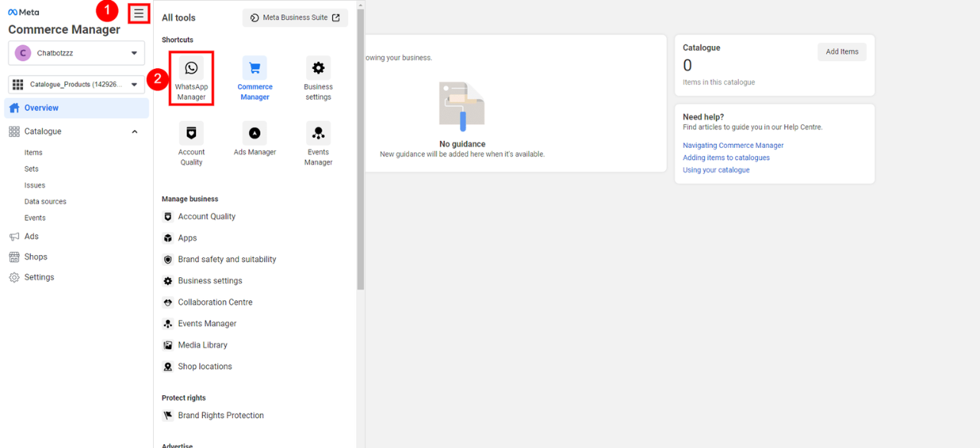Viewport: 980px width, 448px height.
Task: Open Issues under Catalogue
Action: (x=34, y=185)
